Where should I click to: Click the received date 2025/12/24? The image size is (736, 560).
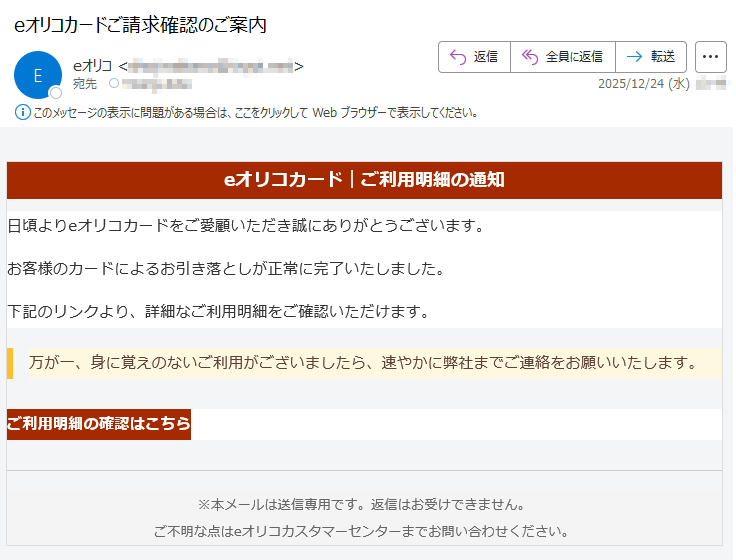(x=643, y=84)
